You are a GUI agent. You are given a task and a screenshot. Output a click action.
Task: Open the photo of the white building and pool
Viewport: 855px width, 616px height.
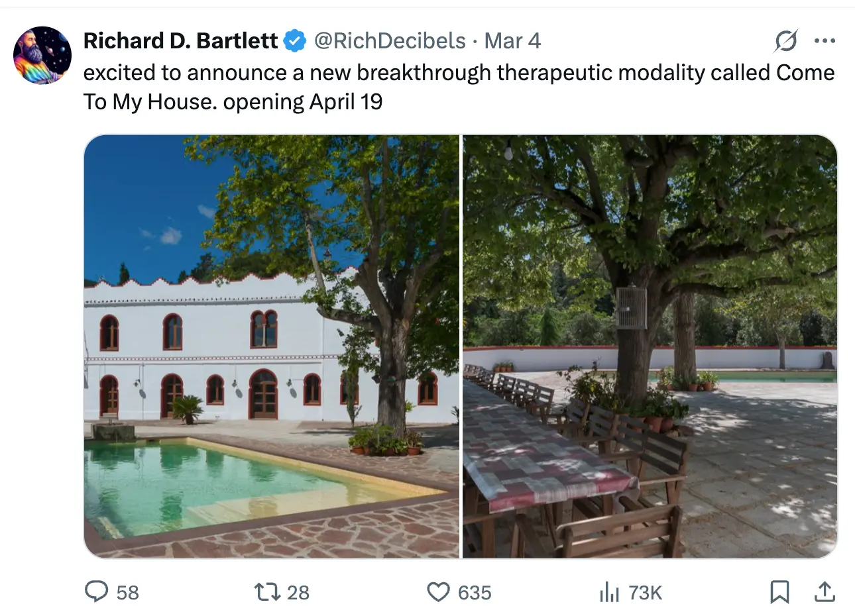[272, 346]
